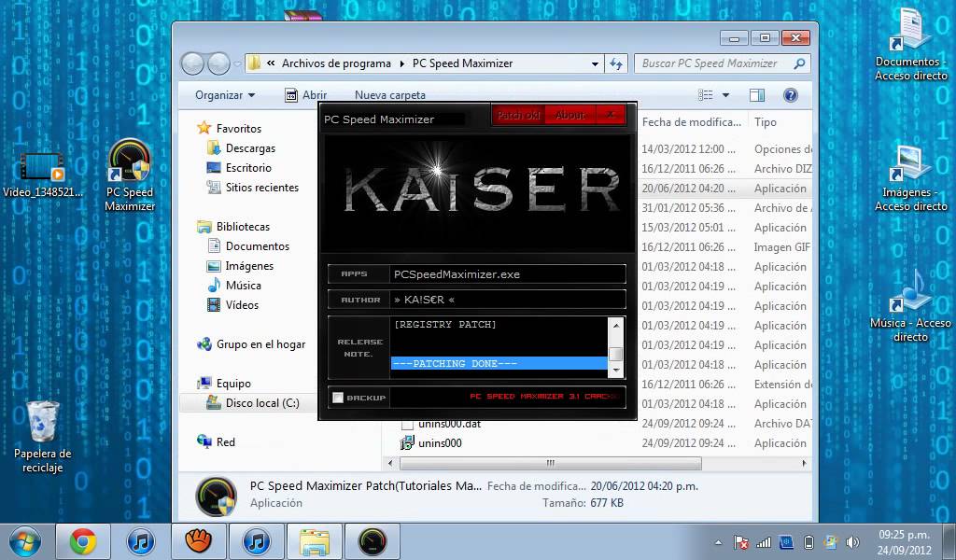Expand the address bar history dropdown
This screenshot has height=560, width=956.
pyautogui.click(x=595, y=63)
